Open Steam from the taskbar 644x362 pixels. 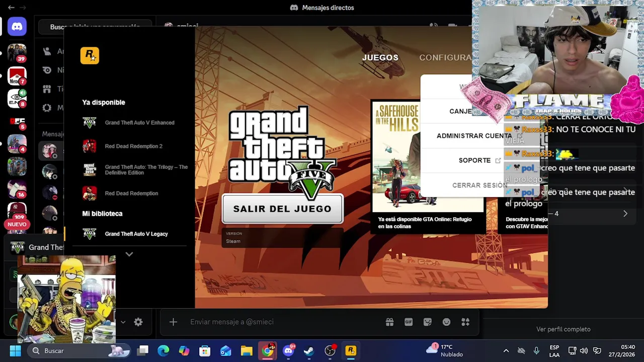coord(309,351)
